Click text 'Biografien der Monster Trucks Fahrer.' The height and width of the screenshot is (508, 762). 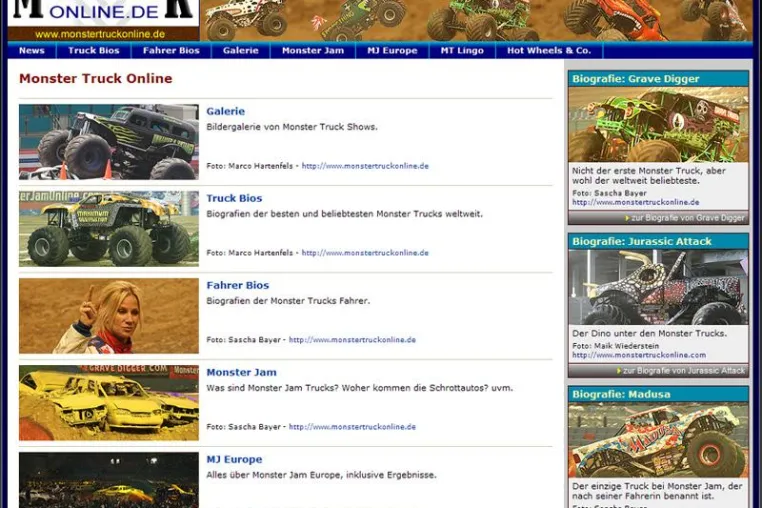coord(288,301)
